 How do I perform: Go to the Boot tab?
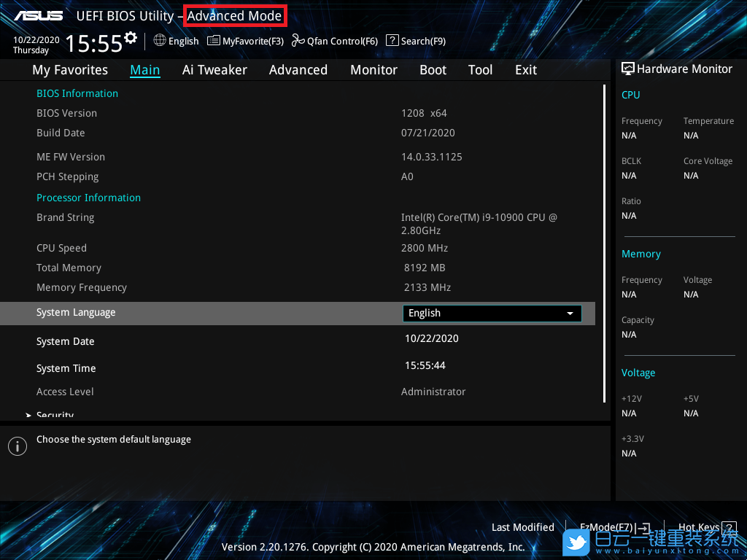tap(433, 70)
